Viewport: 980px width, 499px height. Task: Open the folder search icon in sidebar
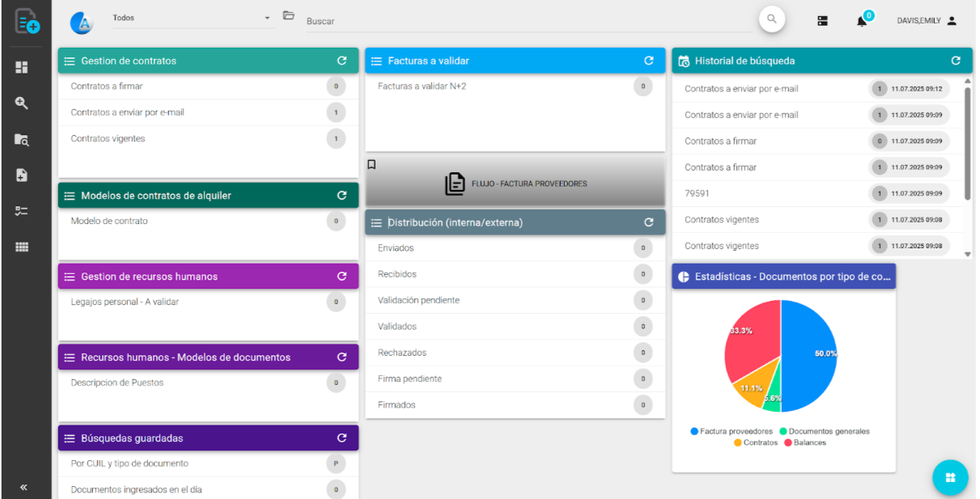[22, 139]
